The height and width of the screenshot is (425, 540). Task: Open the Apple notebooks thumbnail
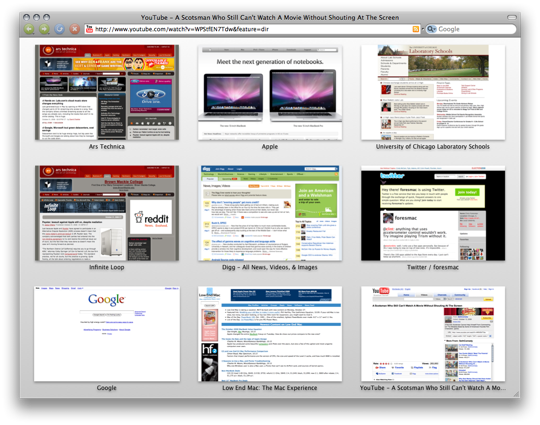[x=270, y=92]
